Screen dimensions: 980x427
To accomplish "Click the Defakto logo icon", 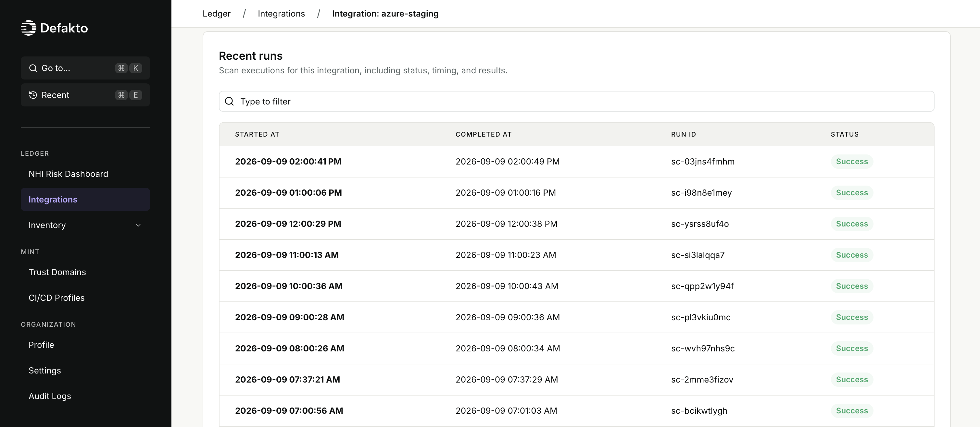I will coord(29,28).
